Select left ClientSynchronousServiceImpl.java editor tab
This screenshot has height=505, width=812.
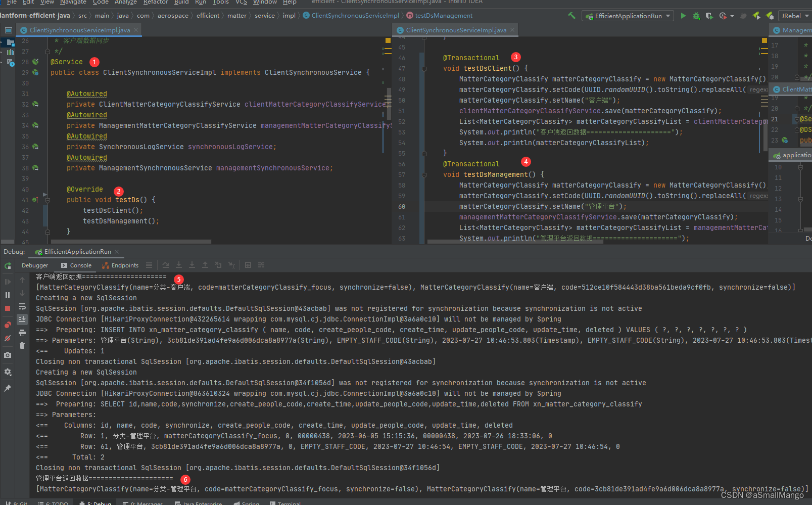79,30
